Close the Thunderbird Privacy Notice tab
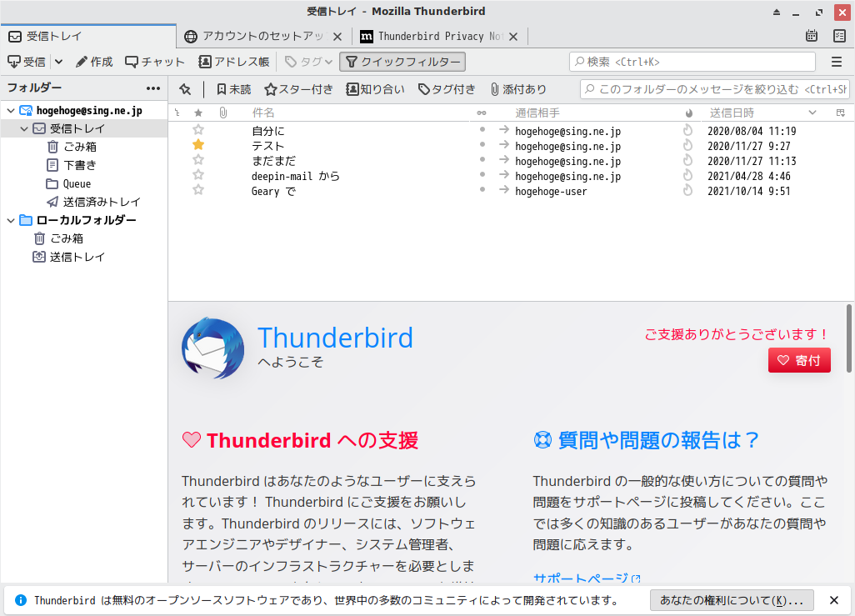Viewport: 855px width, 616px height. pyautogui.click(x=513, y=37)
